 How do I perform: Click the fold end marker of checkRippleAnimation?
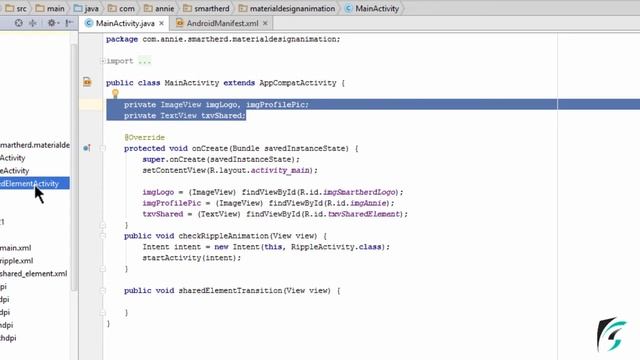click(103, 269)
